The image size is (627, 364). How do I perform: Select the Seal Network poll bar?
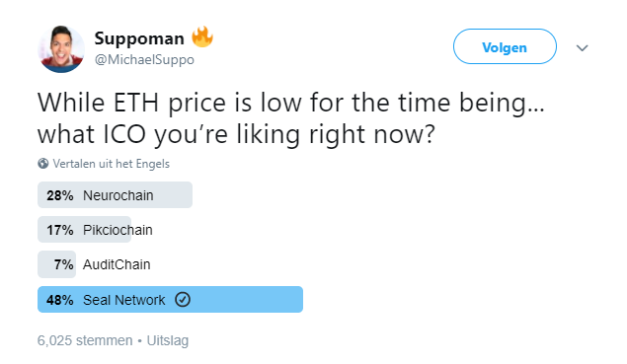[171, 299]
